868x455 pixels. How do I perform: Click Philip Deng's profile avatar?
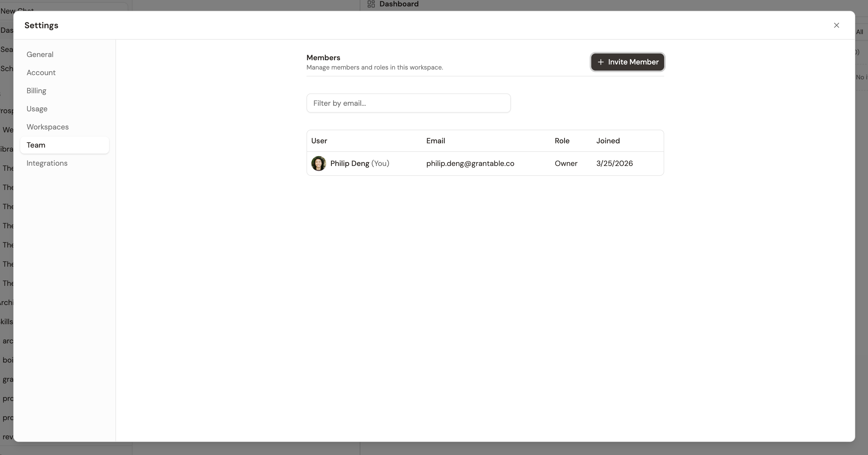[x=319, y=164]
